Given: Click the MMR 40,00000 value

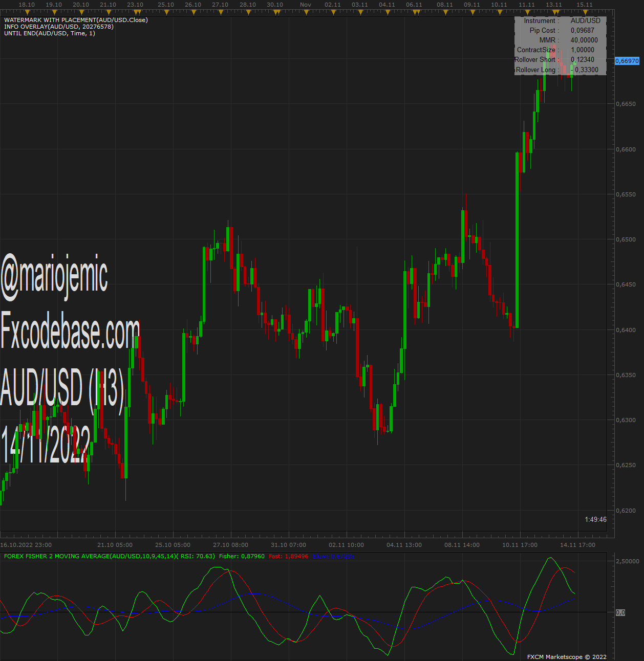Looking at the screenshot, I should pos(584,40).
